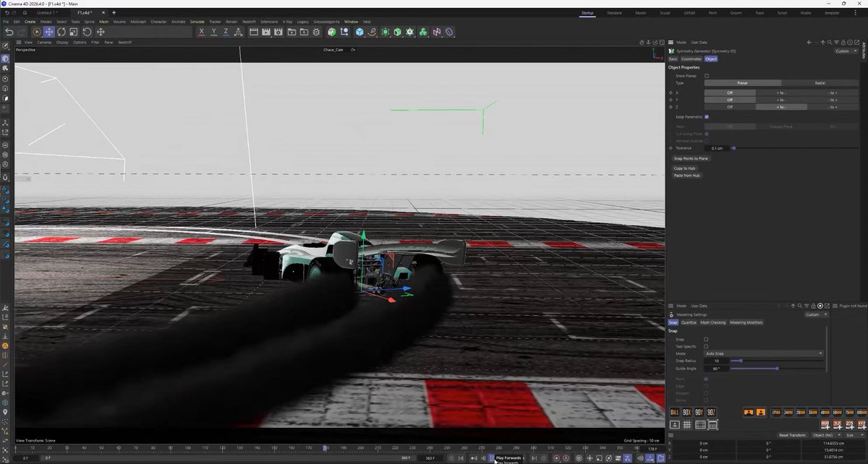Lock the Y axis in the toolbar
This screenshot has height=464, width=868.
click(214, 32)
